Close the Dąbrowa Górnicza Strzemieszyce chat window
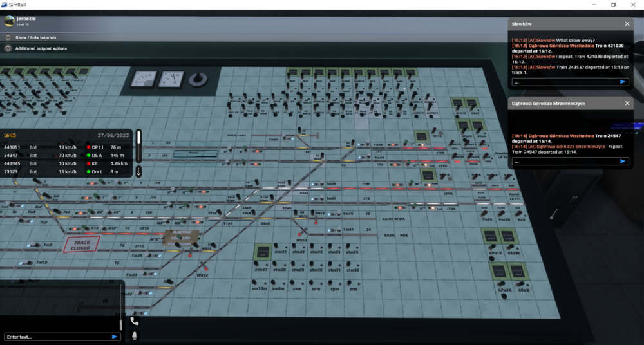The width and height of the screenshot is (644, 345). (x=627, y=103)
